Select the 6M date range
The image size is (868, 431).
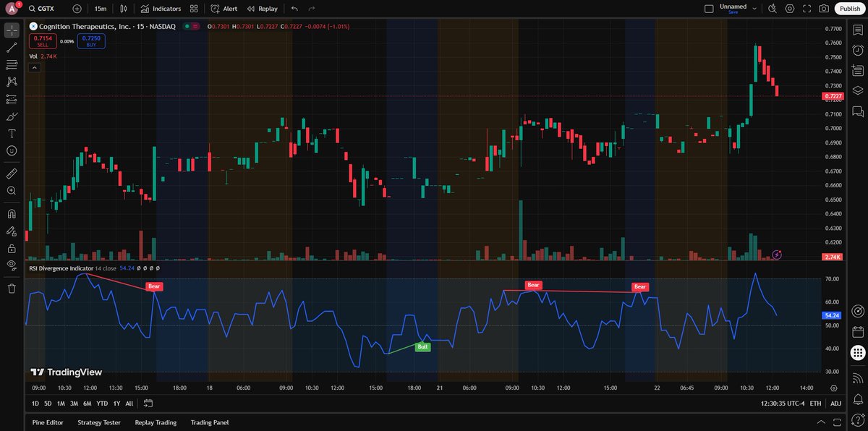[87, 404]
